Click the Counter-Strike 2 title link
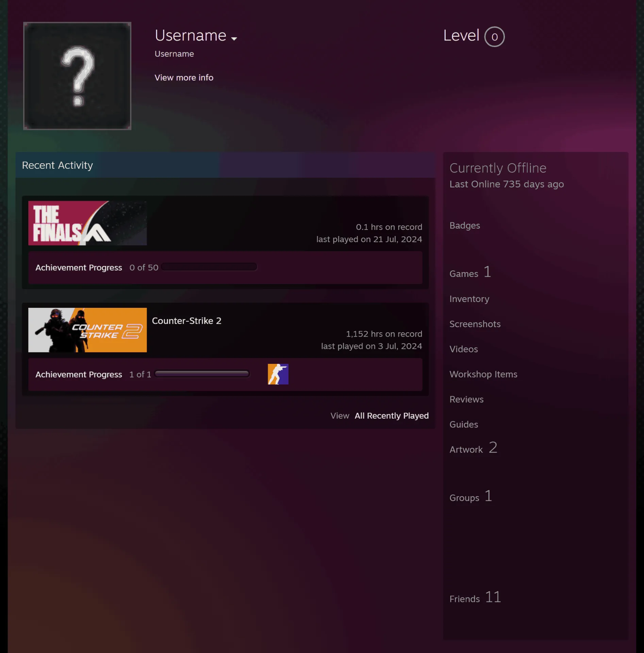The width and height of the screenshot is (644, 653). [x=186, y=321]
